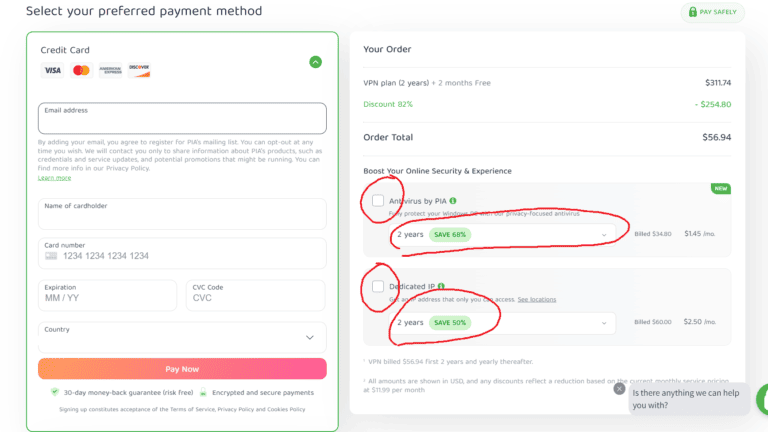768x432 pixels.
Task: Click the Antivirus by PIA info icon
Action: (x=453, y=201)
